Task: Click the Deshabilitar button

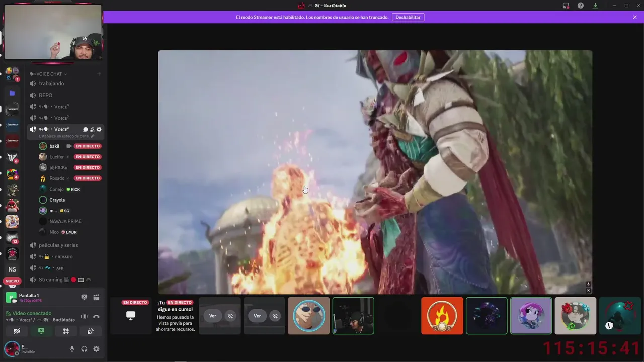Action: [x=408, y=17]
